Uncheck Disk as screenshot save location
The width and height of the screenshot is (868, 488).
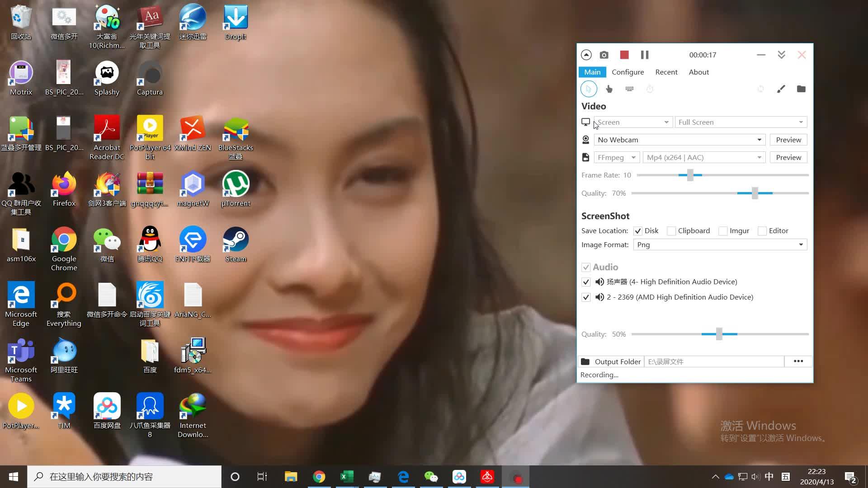click(638, 230)
